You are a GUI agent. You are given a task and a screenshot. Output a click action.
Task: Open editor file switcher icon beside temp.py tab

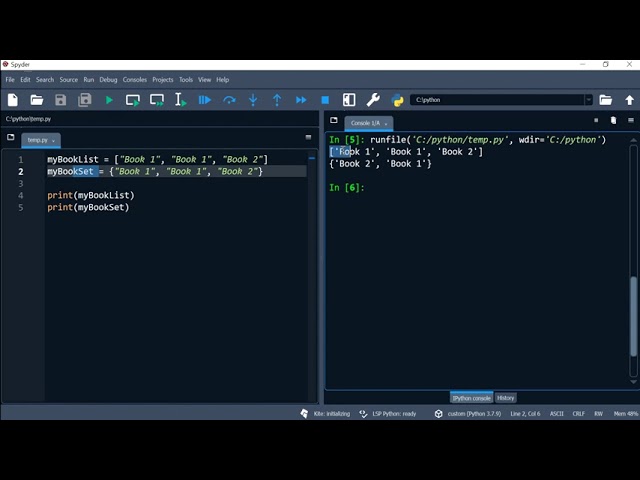point(11,137)
